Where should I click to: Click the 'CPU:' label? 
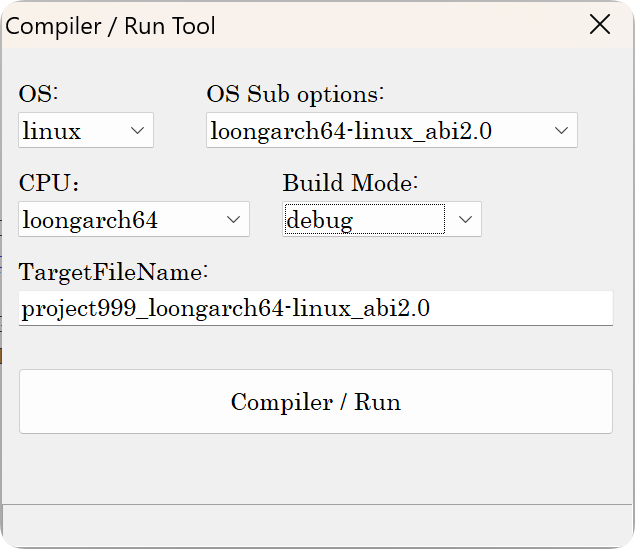point(48,183)
